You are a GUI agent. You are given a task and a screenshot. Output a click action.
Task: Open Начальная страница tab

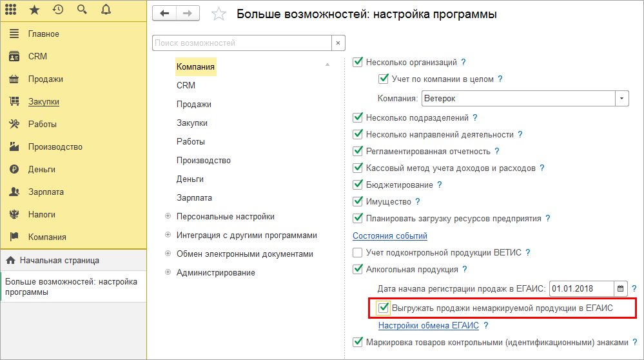point(73,260)
